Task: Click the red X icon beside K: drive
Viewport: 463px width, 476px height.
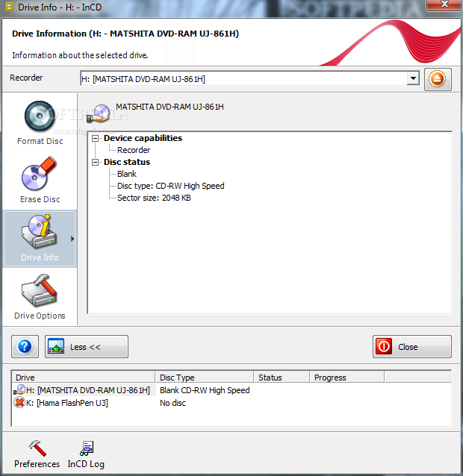Action: 19,403
